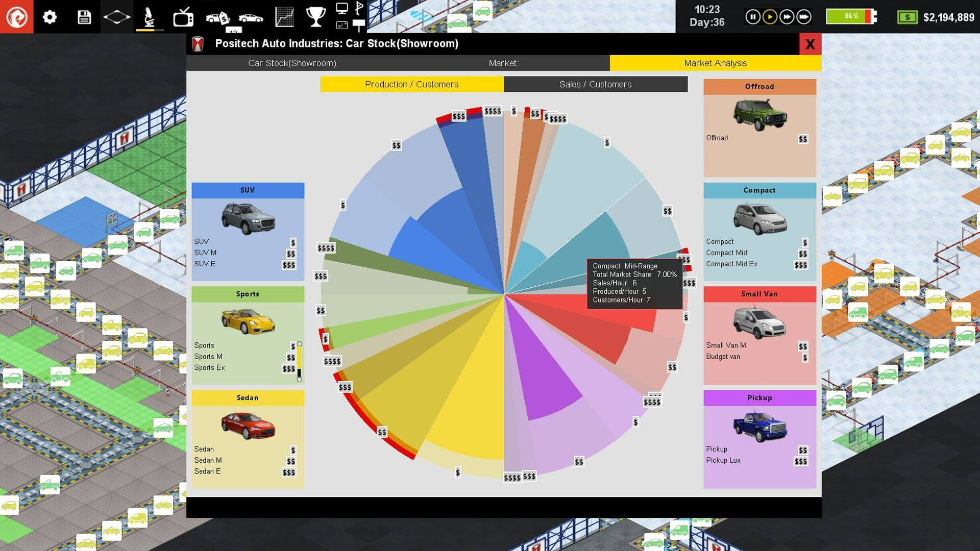Switch to Car Stock(Showroom) tab

(x=292, y=63)
